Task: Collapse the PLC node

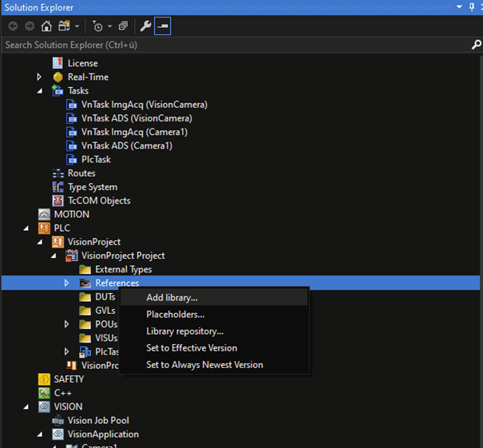Action: pyautogui.click(x=26, y=228)
